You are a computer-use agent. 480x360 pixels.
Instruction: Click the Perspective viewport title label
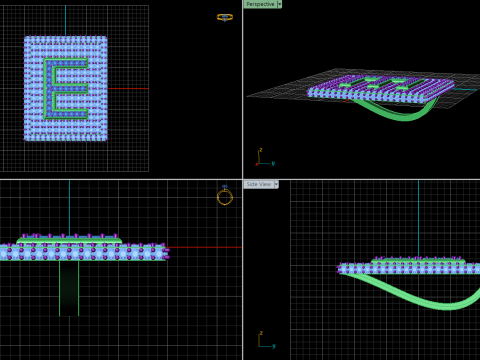[x=260, y=4]
